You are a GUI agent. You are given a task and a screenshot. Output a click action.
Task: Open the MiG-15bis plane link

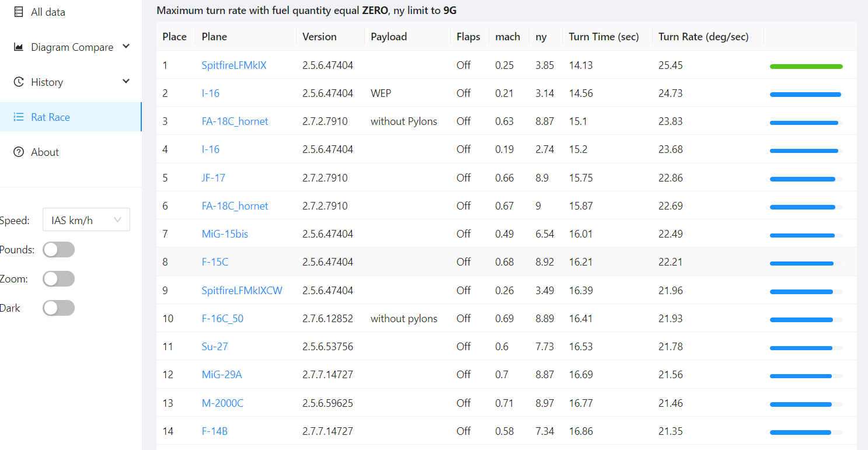[225, 234]
